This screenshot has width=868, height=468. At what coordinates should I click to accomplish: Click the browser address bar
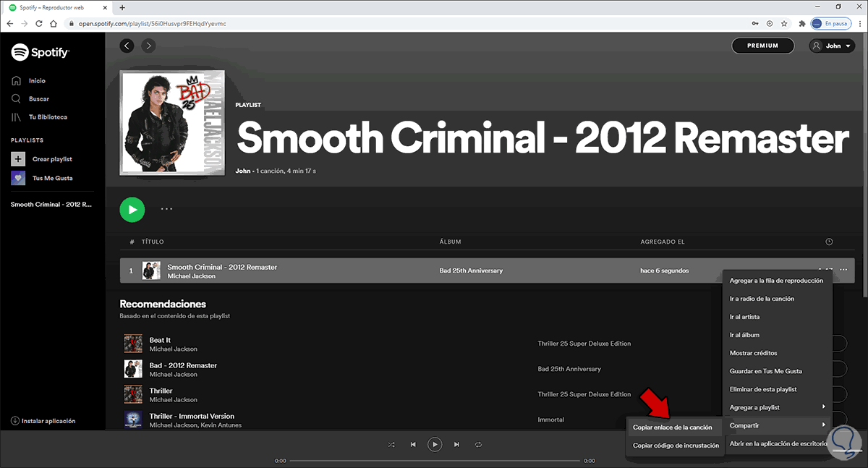405,23
